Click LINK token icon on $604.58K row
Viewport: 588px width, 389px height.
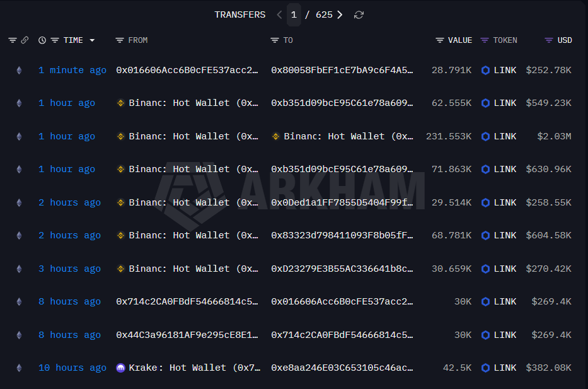pos(486,235)
